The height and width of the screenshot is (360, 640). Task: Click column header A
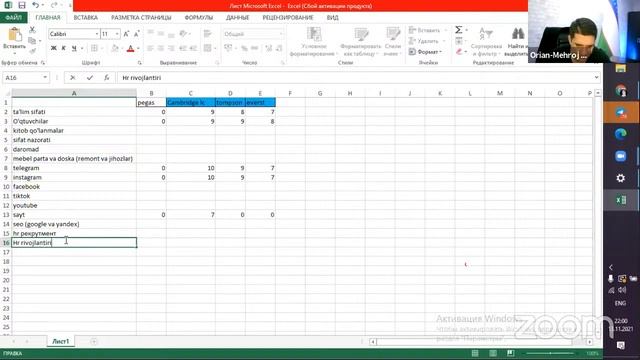[x=74, y=93]
